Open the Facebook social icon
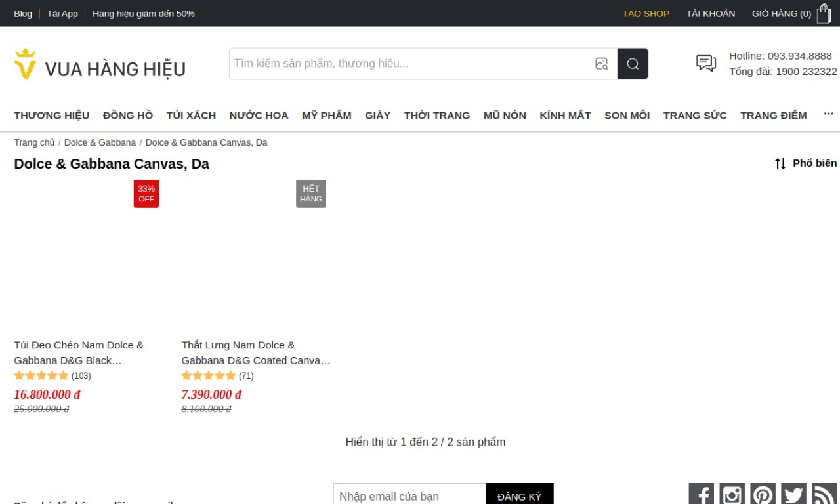Screen dimensions: 840x504 tap(702, 495)
